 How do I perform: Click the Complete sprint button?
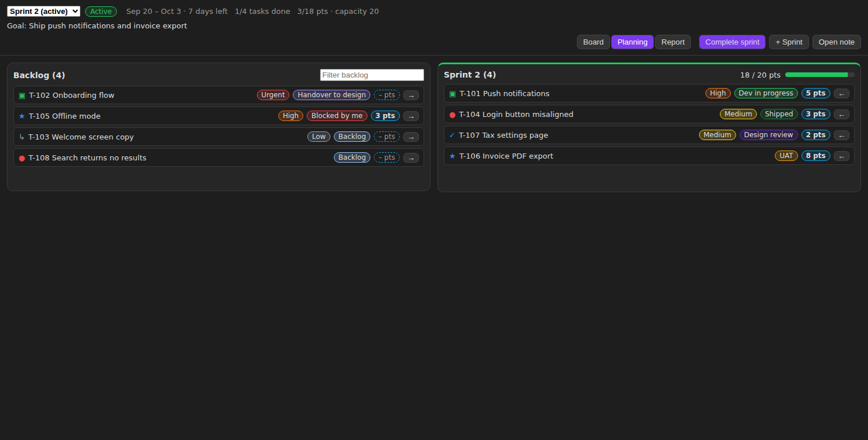click(x=732, y=42)
